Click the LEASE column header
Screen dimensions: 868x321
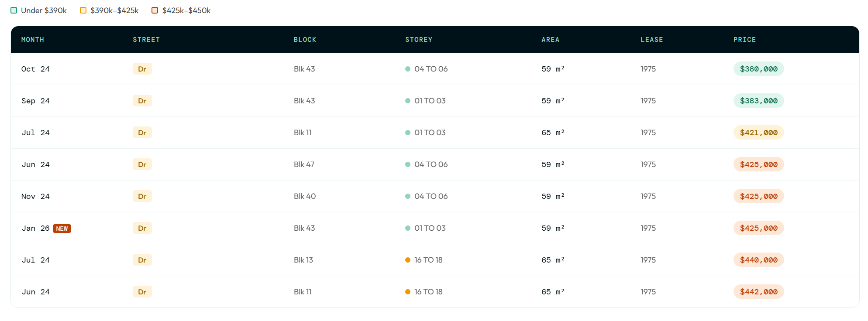[651, 40]
